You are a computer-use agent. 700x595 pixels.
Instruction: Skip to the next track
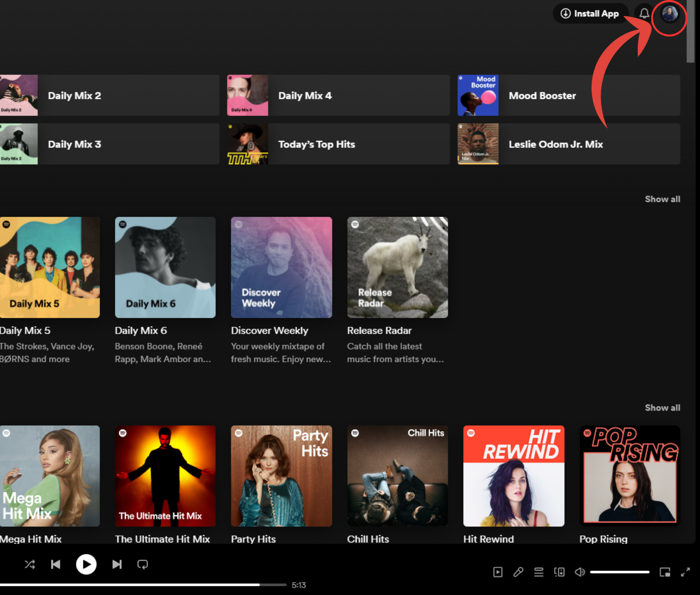pos(117,564)
